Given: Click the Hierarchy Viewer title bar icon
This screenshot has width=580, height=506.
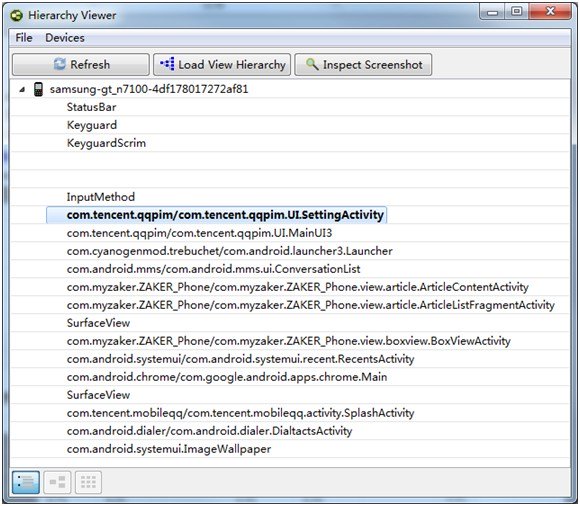Looking at the screenshot, I should pos(17,16).
